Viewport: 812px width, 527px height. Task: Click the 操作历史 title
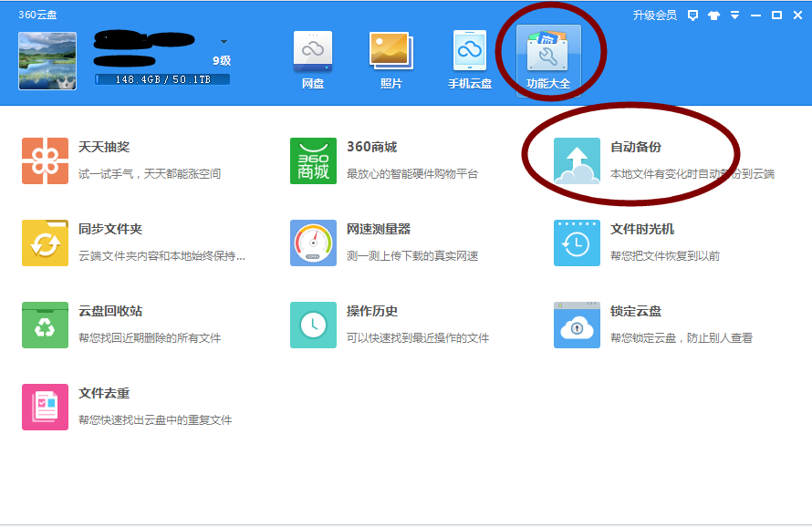click(372, 311)
